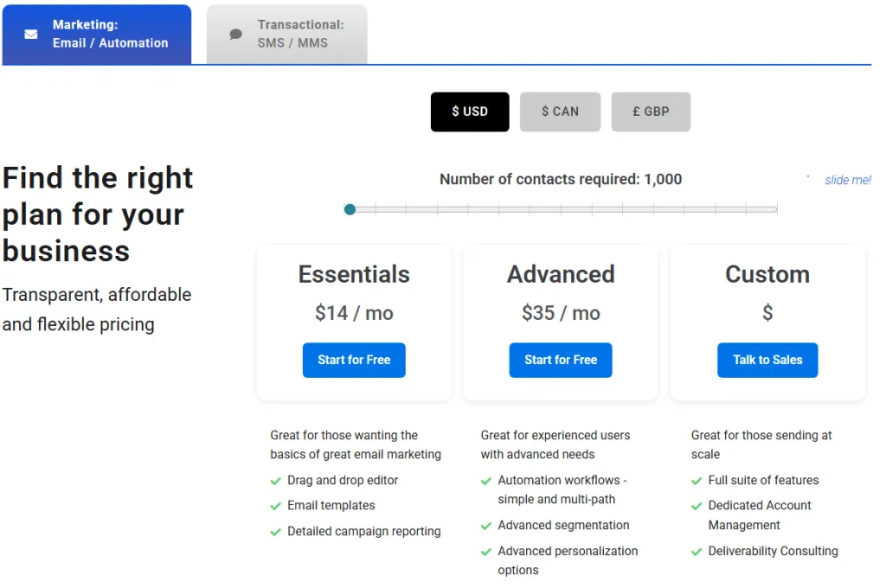Viewport: 886px width, 588px height.
Task: Choose $ USD currency
Action: click(470, 112)
